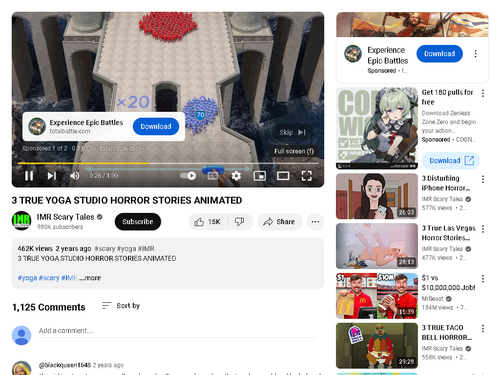The height and width of the screenshot is (375, 500).
Task: Click the 3 TRUE TACO BELL HORROR title
Action: click(447, 332)
